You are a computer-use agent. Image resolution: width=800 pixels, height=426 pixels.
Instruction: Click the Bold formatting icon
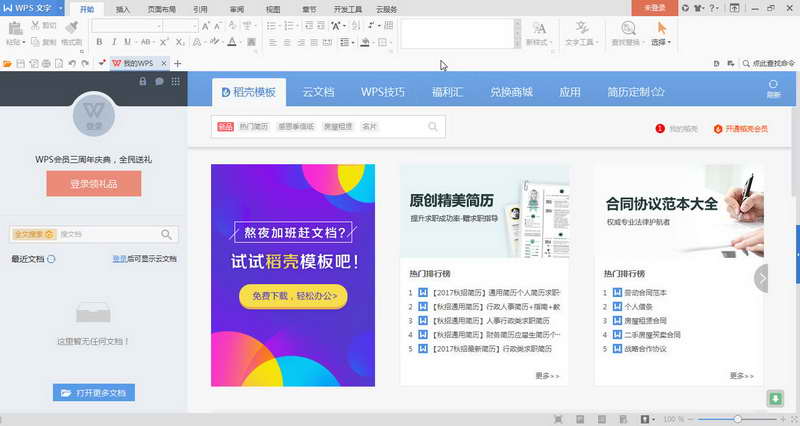click(x=100, y=42)
